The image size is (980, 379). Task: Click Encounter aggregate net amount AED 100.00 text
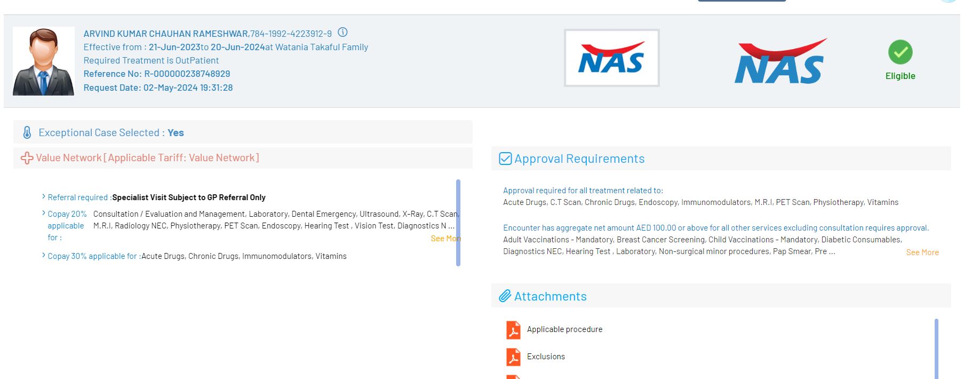(x=716, y=228)
